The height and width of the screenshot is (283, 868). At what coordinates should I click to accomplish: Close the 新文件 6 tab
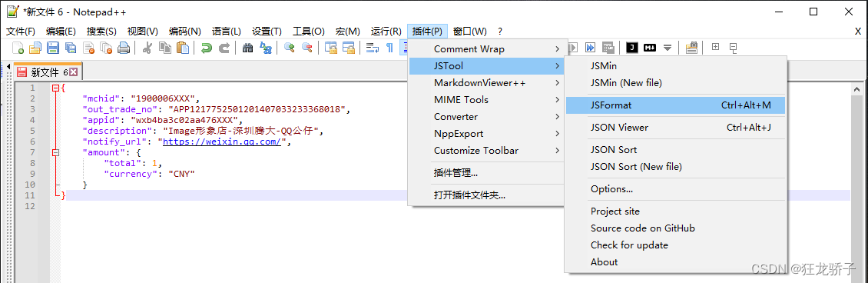[x=73, y=72]
